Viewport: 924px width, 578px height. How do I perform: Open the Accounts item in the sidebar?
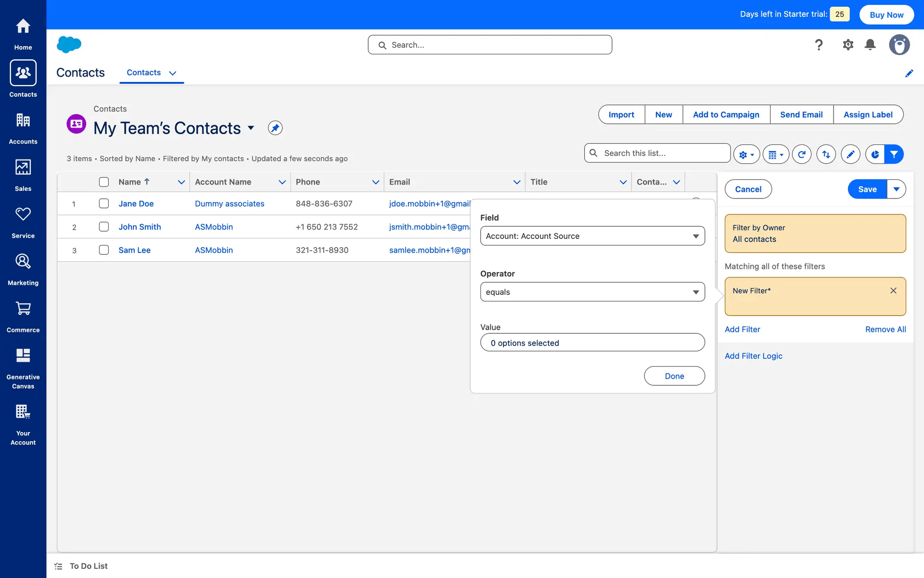23,128
